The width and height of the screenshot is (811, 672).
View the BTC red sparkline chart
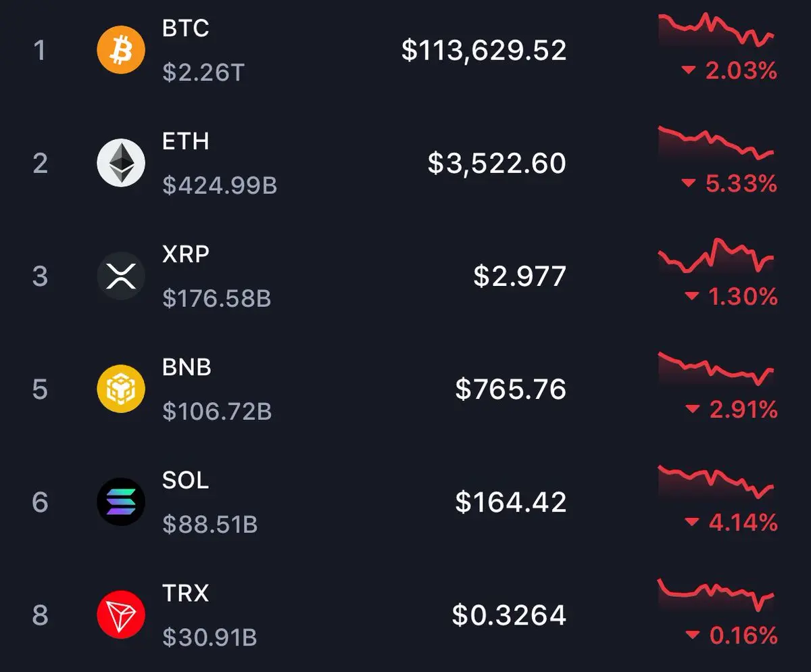tap(716, 29)
